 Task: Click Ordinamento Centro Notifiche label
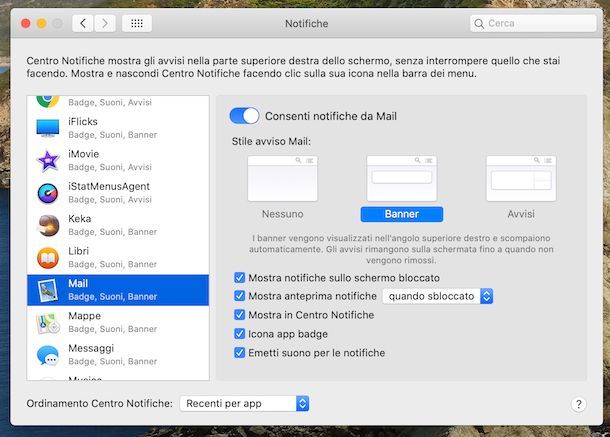coord(100,404)
